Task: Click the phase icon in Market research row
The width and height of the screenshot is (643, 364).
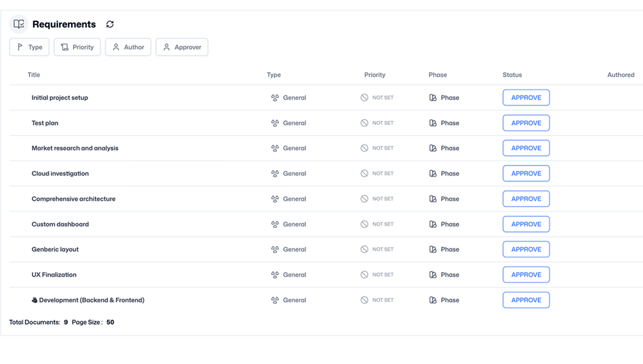Action: [433, 148]
